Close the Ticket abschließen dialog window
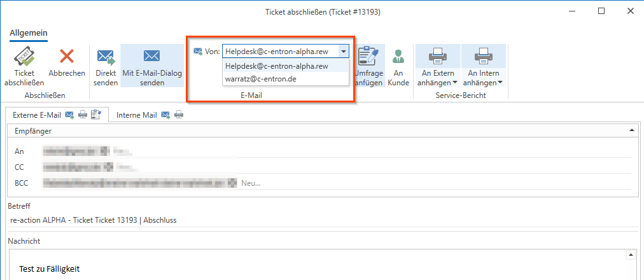The width and height of the screenshot is (644, 280). [x=630, y=11]
